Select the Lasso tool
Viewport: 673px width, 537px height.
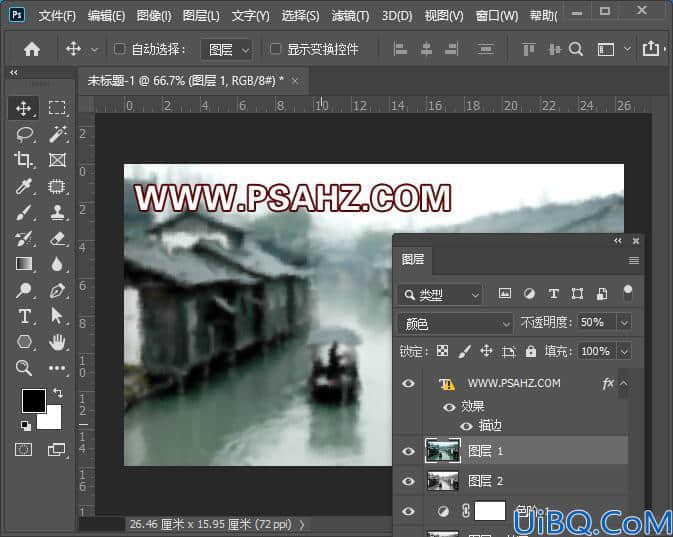coord(24,134)
